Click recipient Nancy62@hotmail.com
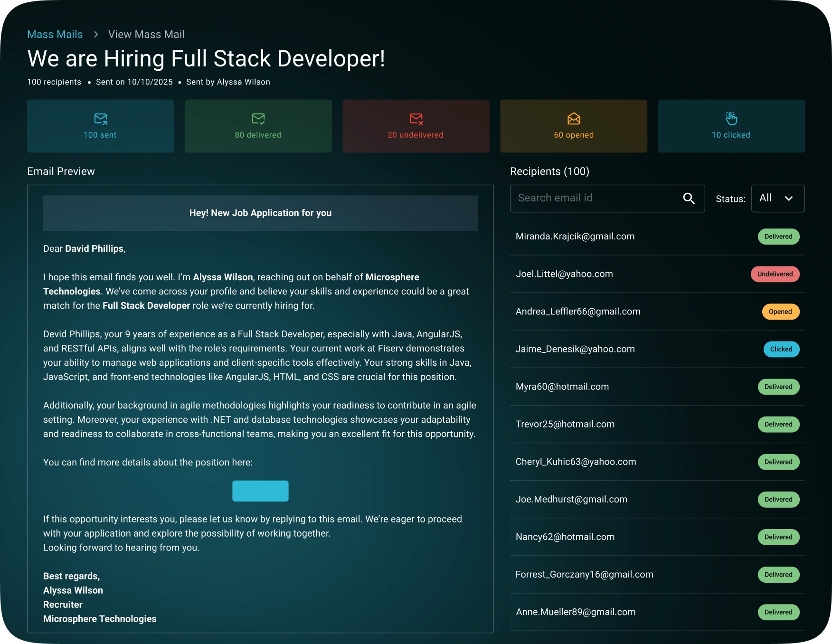This screenshot has height=644, width=832. pyautogui.click(x=565, y=537)
